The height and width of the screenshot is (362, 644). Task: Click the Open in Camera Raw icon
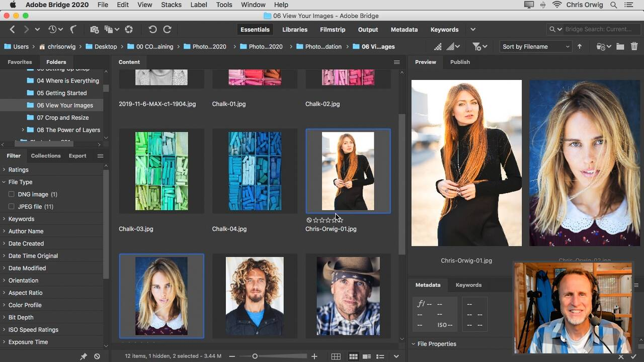pos(129,30)
